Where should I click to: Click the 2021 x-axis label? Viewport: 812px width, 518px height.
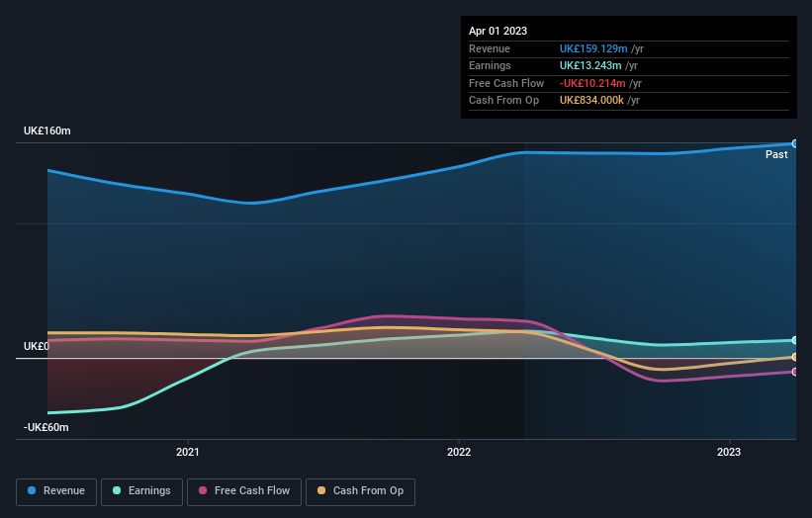188,452
